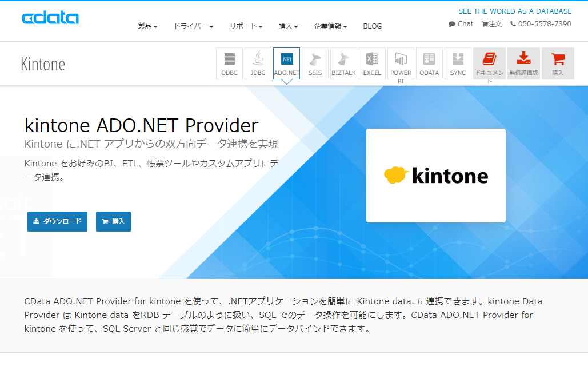Image resolution: width=588 pixels, height=370 pixels.
Task: Open the Sync icon
Action: pyautogui.click(x=458, y=63)
